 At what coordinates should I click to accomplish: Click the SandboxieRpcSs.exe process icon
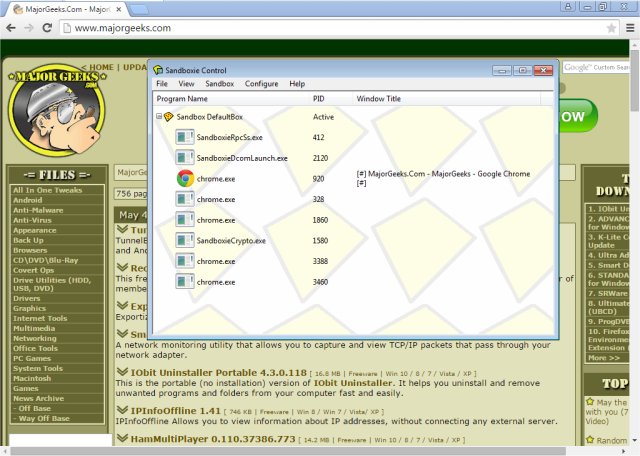tap(185, 137)
